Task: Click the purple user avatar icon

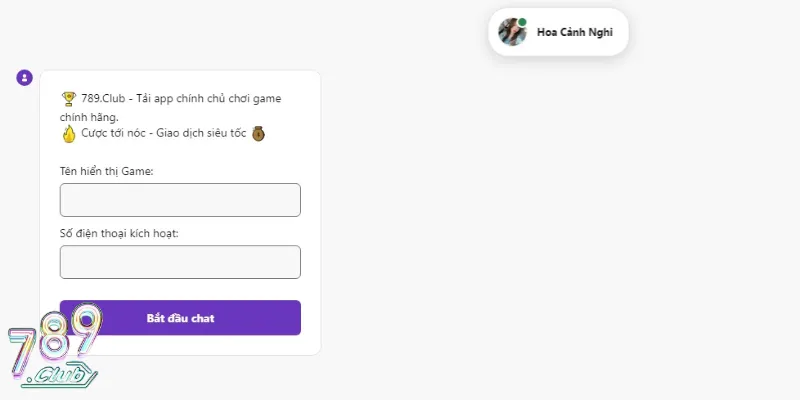Action: click(x=25, y=78)
